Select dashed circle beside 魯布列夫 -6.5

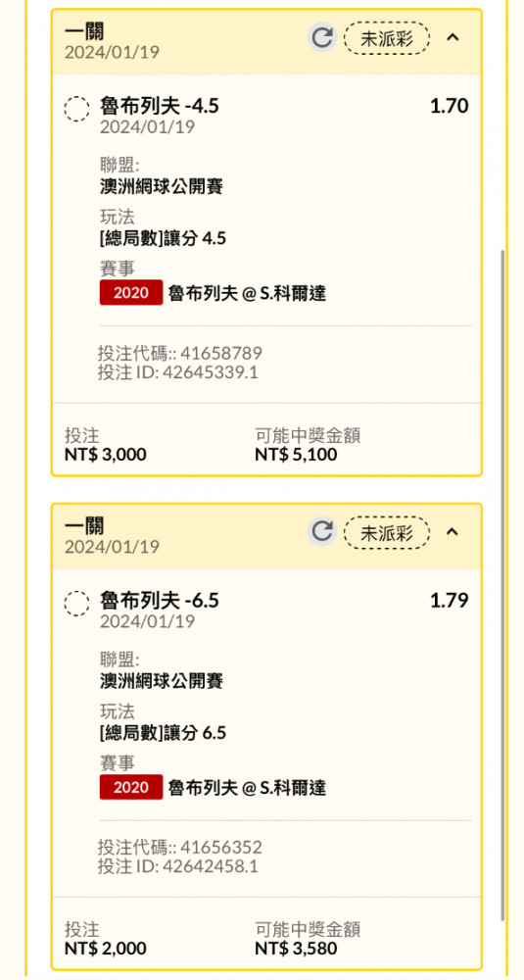click(x=76, y=603)
